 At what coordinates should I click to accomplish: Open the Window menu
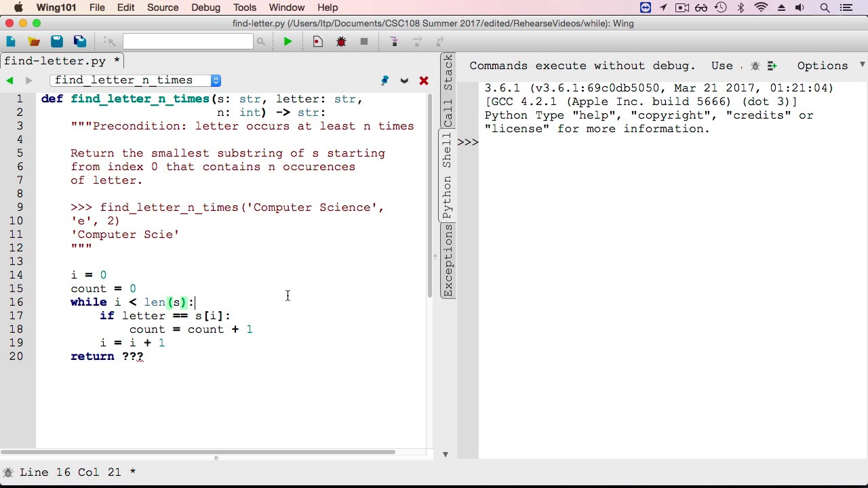click(287, 7)
